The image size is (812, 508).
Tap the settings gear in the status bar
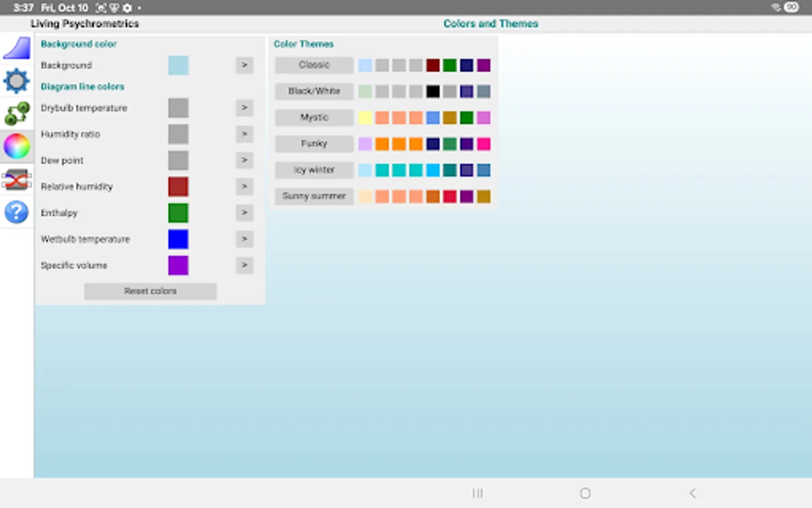[x=127, y=8]
